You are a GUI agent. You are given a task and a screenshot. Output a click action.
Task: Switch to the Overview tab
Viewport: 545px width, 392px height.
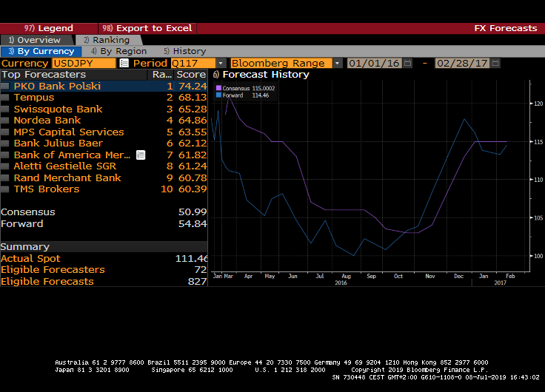pyautogui.click(x=34, y=40)
